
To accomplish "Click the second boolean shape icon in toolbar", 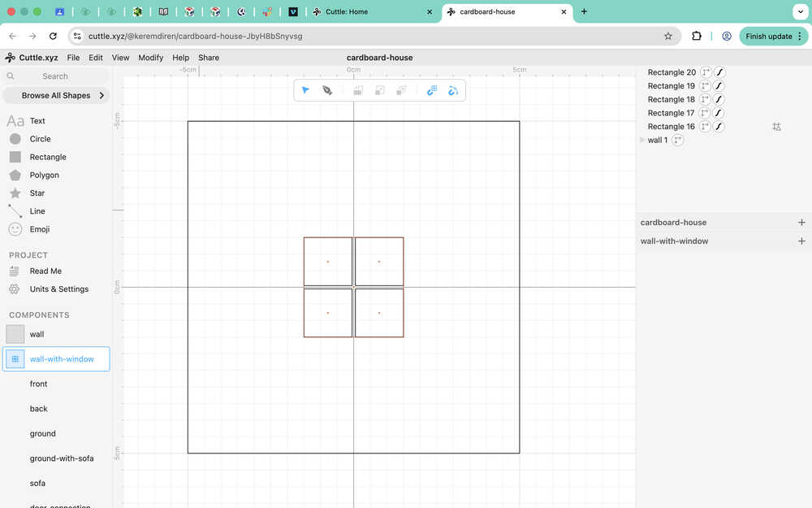I will [379, 90].
